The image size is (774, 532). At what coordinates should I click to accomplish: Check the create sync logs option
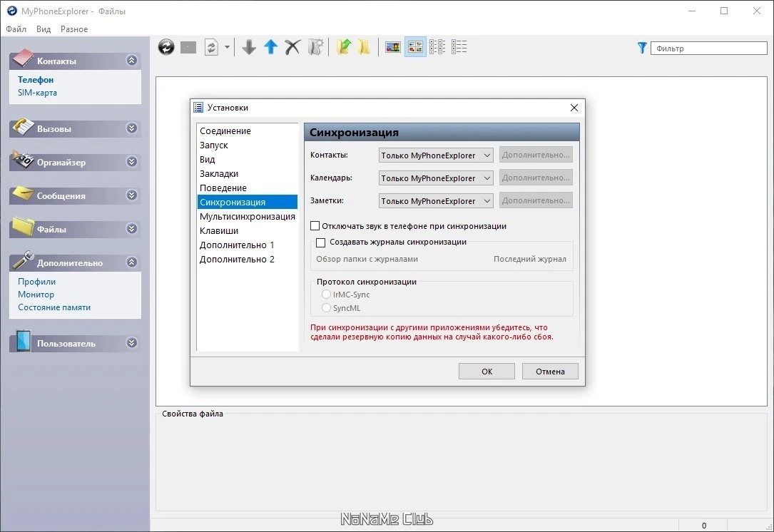320,242
